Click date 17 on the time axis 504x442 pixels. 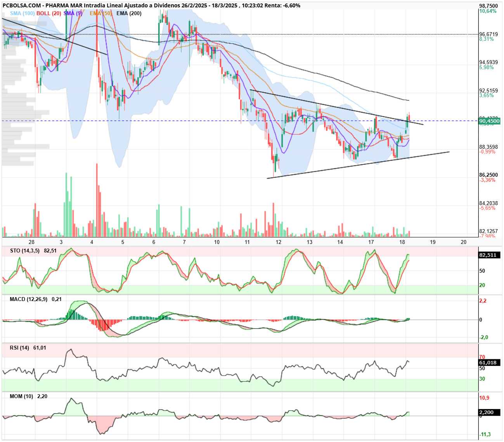371,242
